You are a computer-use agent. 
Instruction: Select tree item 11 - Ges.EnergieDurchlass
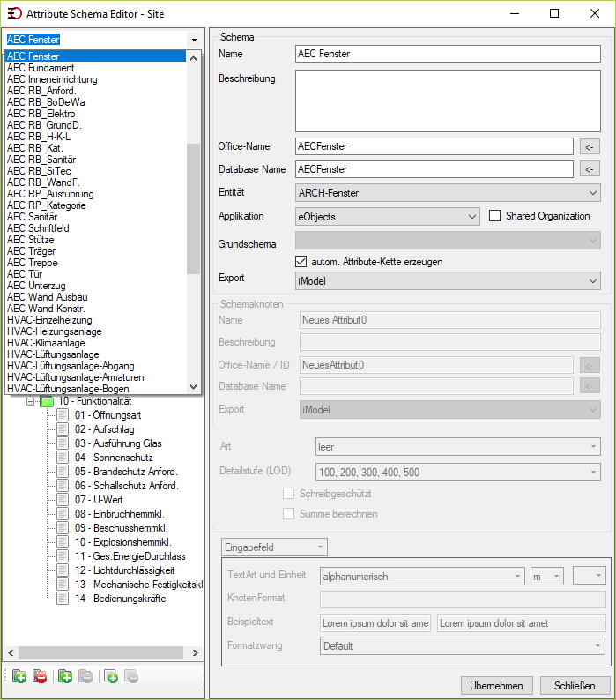[x=130, y=556]
